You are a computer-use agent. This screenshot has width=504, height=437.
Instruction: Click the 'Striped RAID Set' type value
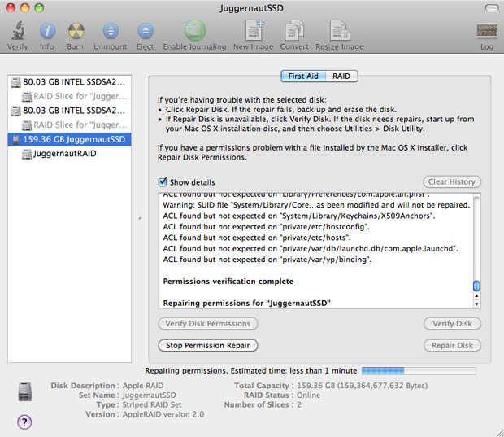click(x=152, y=404)
